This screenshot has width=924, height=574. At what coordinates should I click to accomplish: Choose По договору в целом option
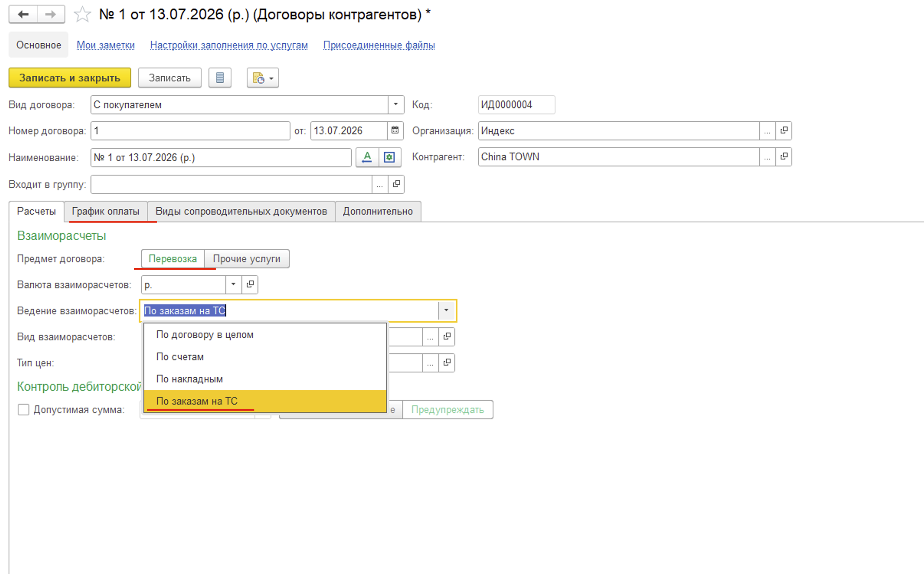(265, 335)
